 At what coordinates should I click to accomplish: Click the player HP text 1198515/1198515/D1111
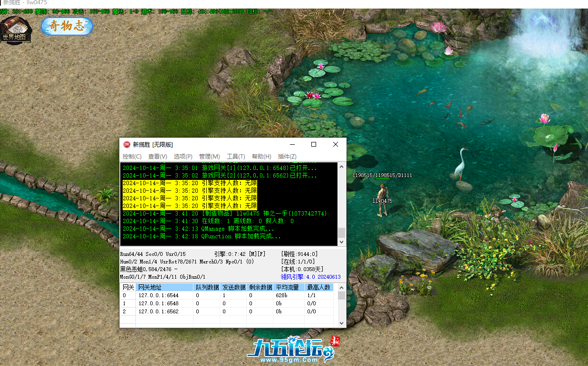click(x=382, y=175)
